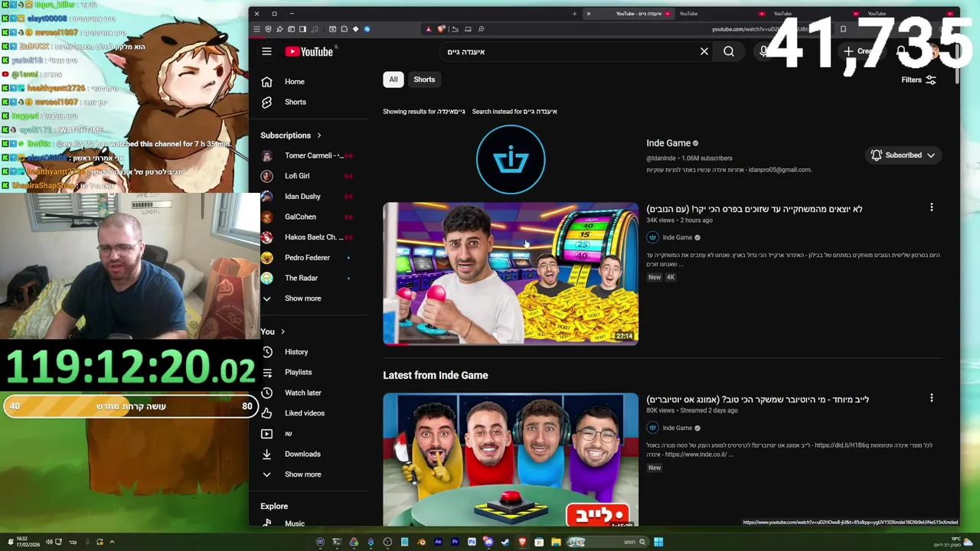Open the Home icon in the sidebar
Viewport: 980px width, 551px height.
click(266, 81)
